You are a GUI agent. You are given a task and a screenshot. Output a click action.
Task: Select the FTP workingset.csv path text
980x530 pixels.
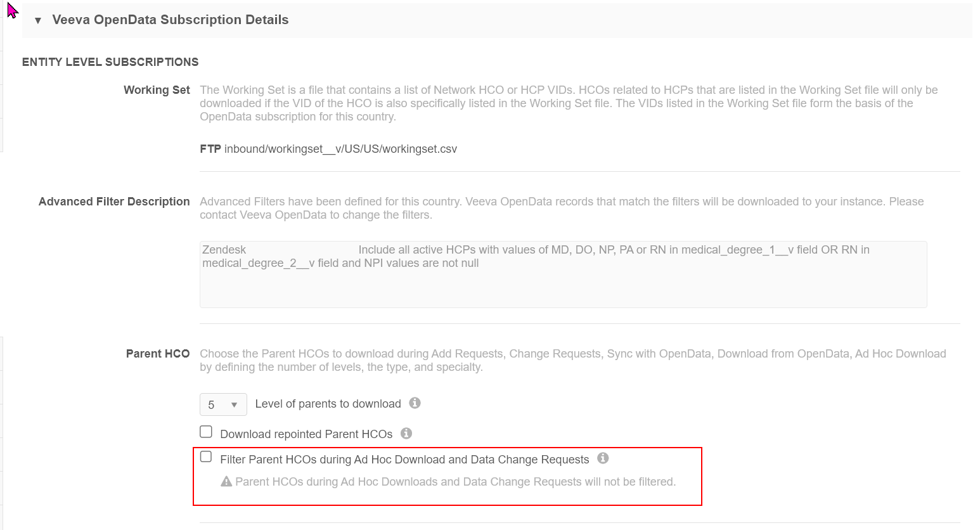[x=340, y=149]
